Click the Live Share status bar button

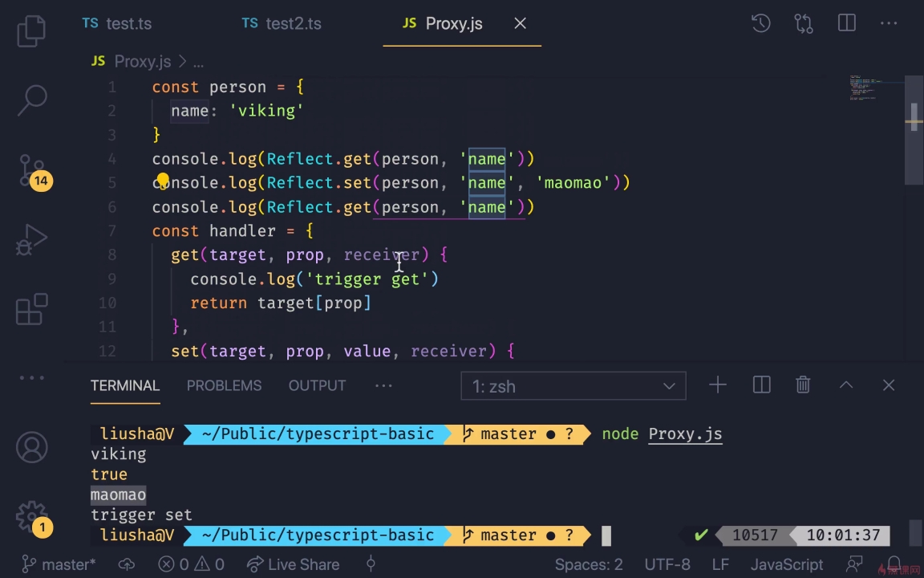click(x=293, y=564)
